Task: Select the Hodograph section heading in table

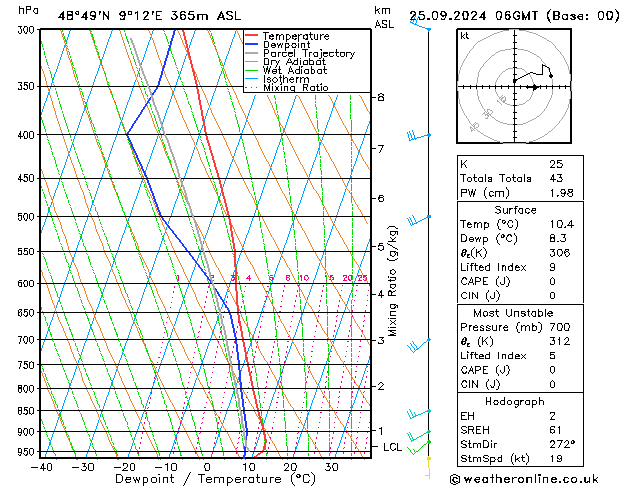Action: point(514,401)
